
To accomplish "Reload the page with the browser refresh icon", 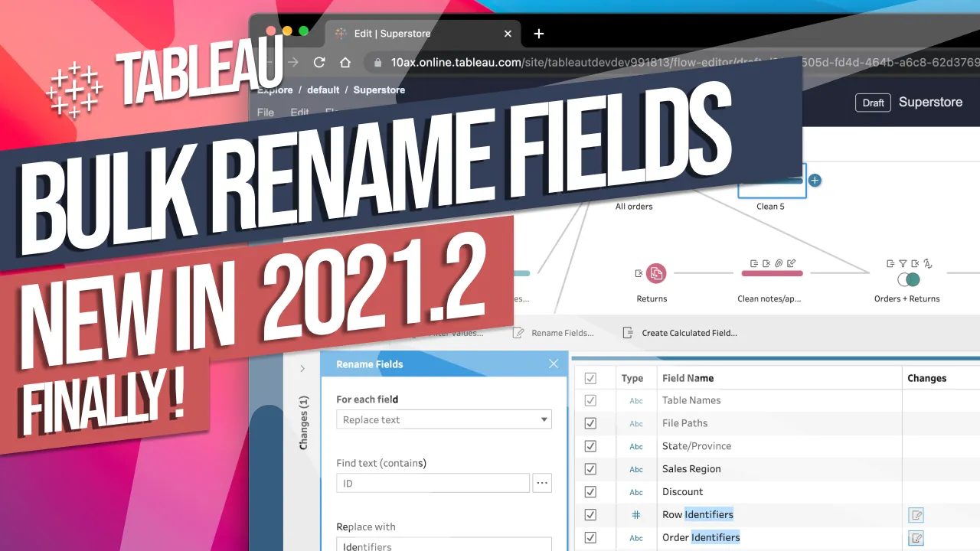I will click(x=320, y=63).
